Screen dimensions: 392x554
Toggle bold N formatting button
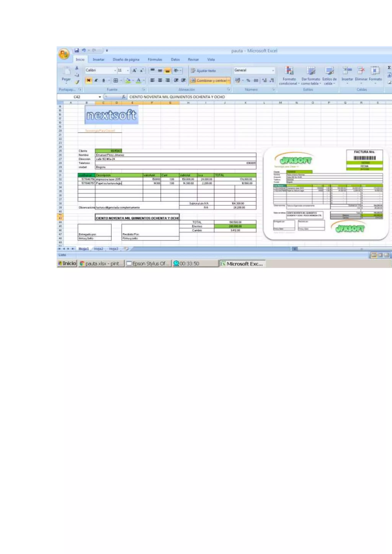(89, 80)
